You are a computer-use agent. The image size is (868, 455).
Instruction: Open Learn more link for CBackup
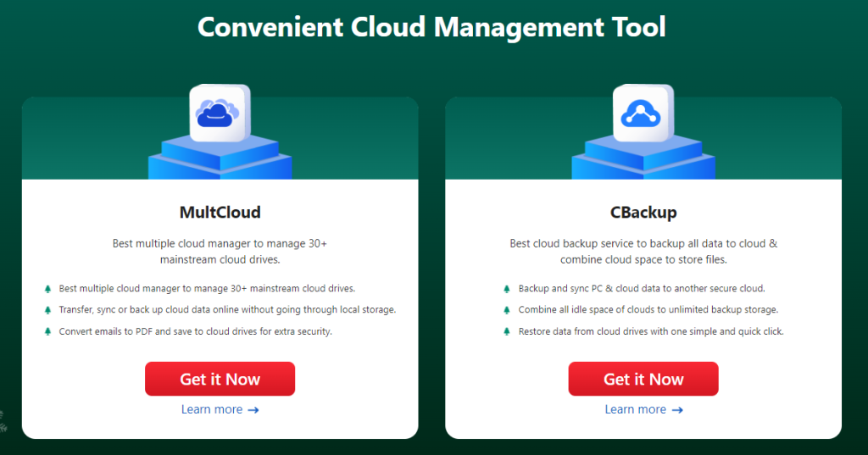pos(643,409)
